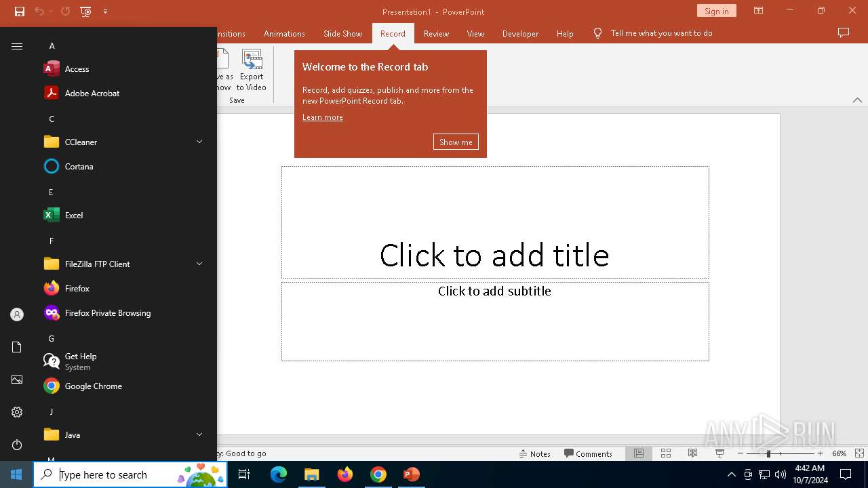The image size is (868, 488).
Task: Click the Type here to search box
Action: 130,474
